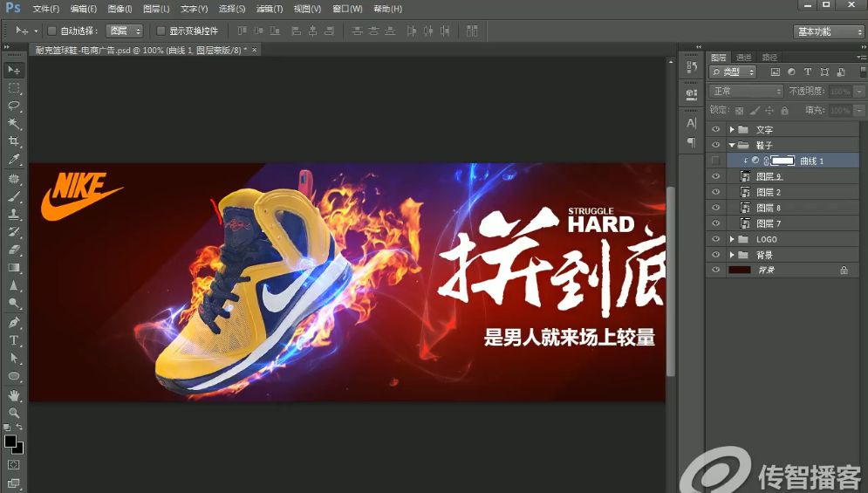Open the 正常 blend mode dropdown
The width and height of the screenshot is (868, 493).
point(746,91)
